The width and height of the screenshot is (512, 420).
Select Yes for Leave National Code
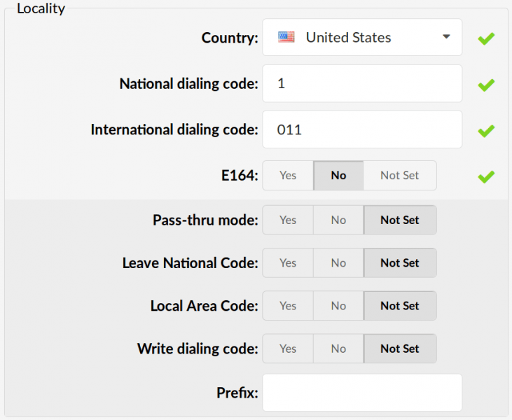click(288, 262)
